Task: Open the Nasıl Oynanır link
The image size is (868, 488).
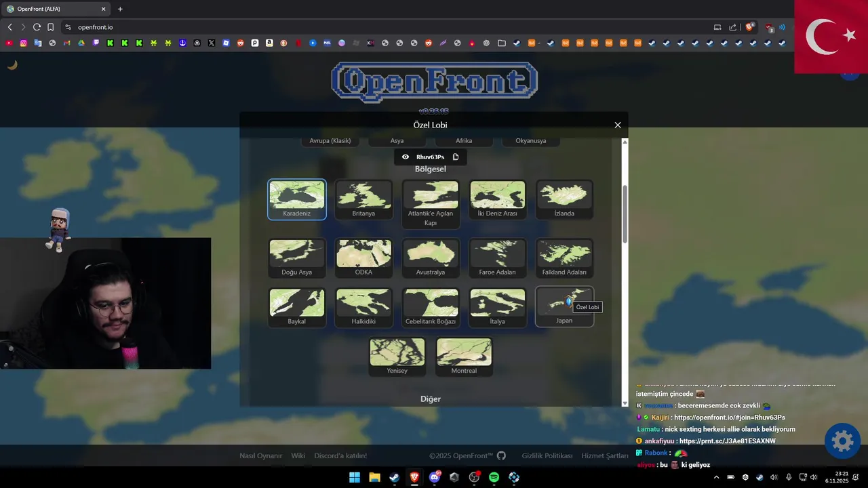Action: 260,455
